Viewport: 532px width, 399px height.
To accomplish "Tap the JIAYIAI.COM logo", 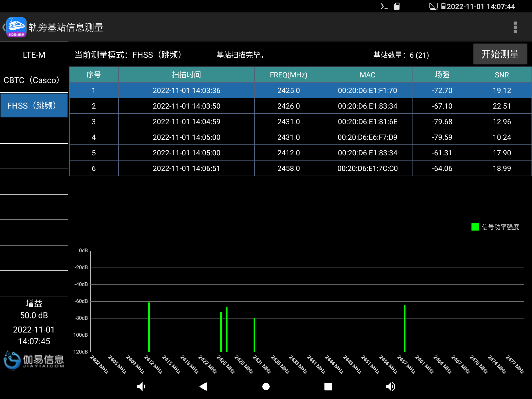I will pos(34,361).
